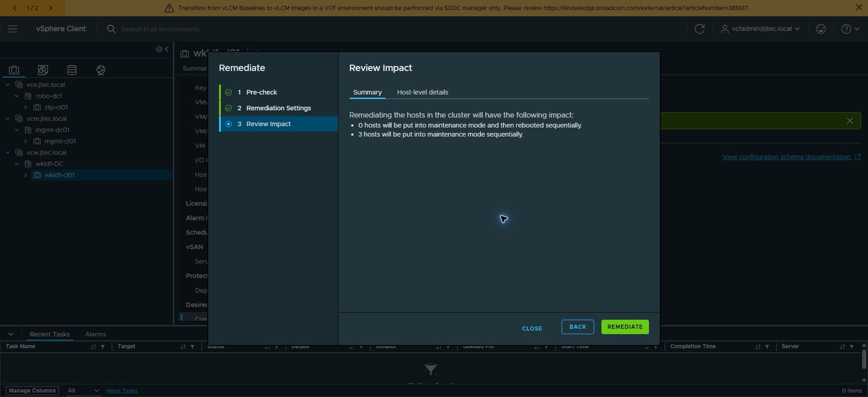
Task: Click the Manage Columns button
Action: tap(32, 391)
